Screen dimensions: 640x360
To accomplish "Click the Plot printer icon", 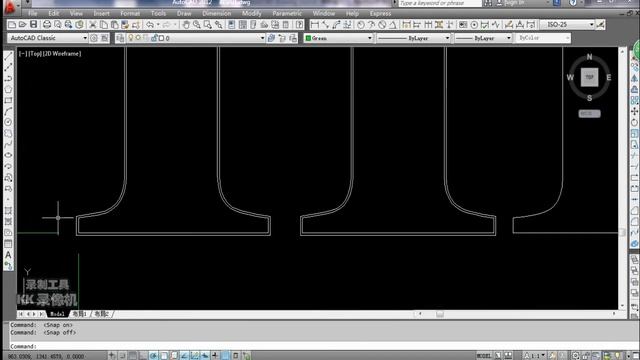I will 47,25.
